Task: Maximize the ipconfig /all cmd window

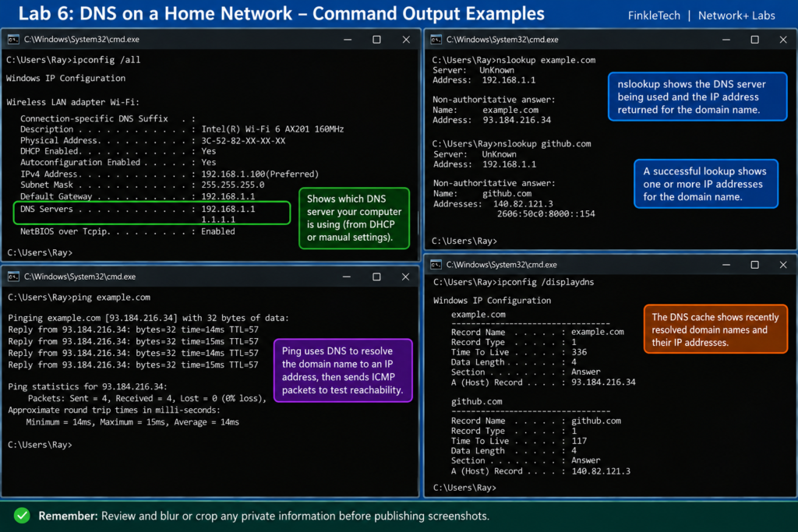Action: click(376, 39)
